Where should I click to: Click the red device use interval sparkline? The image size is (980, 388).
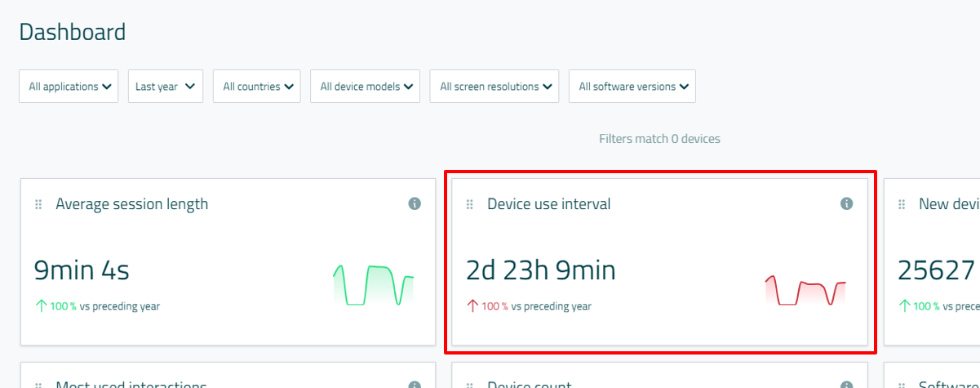coord(805,291)
